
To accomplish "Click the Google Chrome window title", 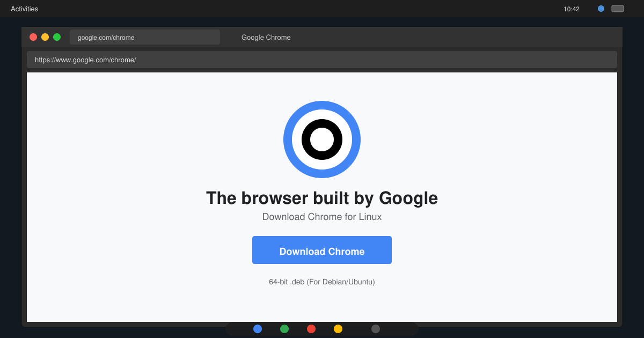I will 266,37.
